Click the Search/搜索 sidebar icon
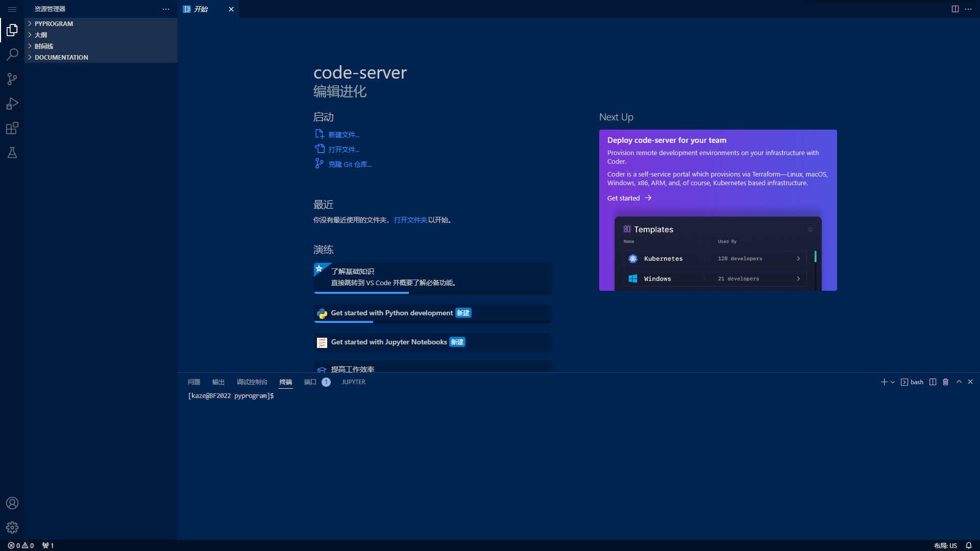 12,54
